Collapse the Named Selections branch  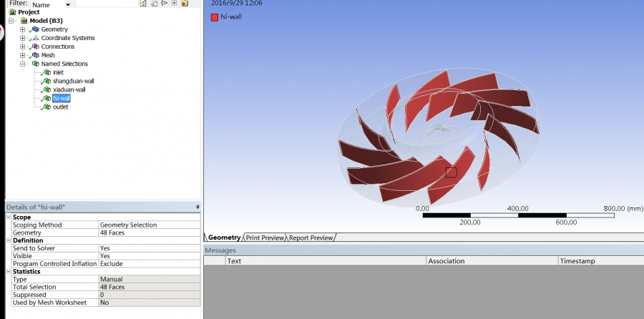click(x=23, y=64)
